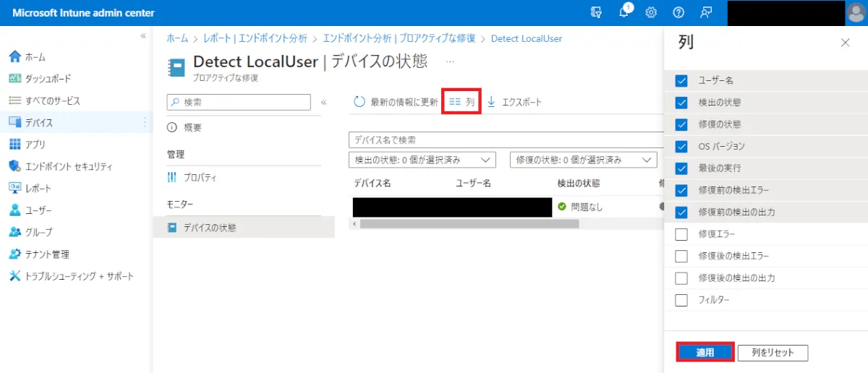Uncheck 最後の実行 column checkbox
This screenshot has height=373, width=868.
(681, 168)
